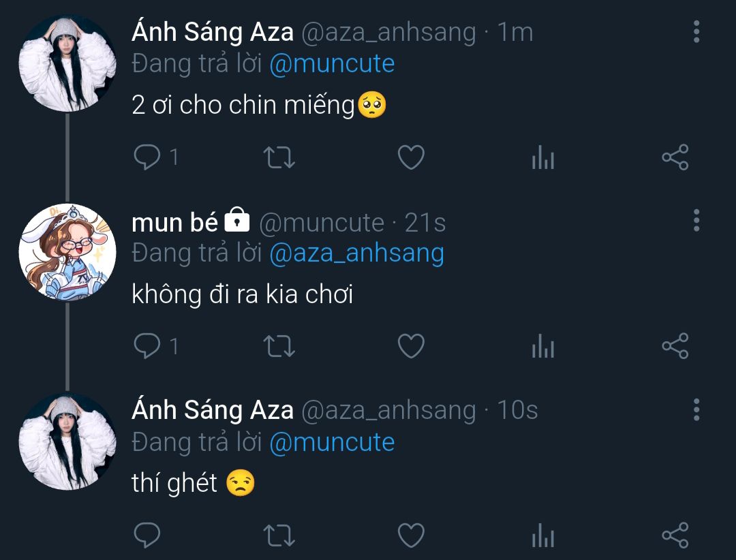View analytics for "2 ơi cho chin miếng" tweet
Viewport: 736px width, 560px height.
point(542,158)
